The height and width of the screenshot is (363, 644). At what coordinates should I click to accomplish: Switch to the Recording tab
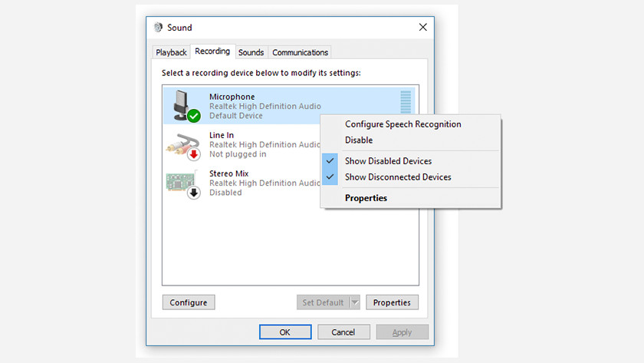coord(212,51)
